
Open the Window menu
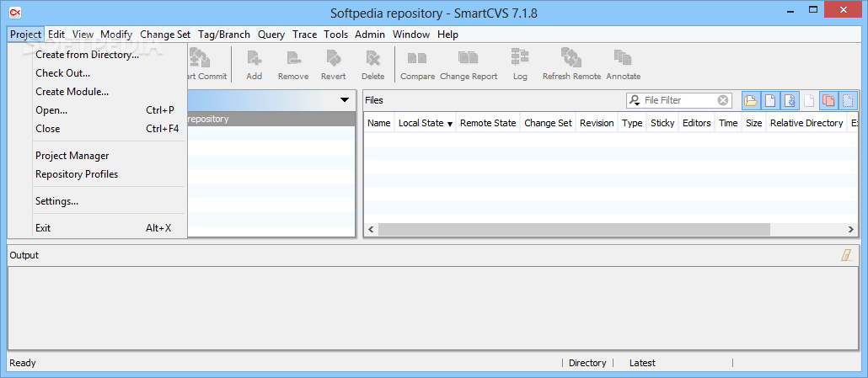pos(411,35)
